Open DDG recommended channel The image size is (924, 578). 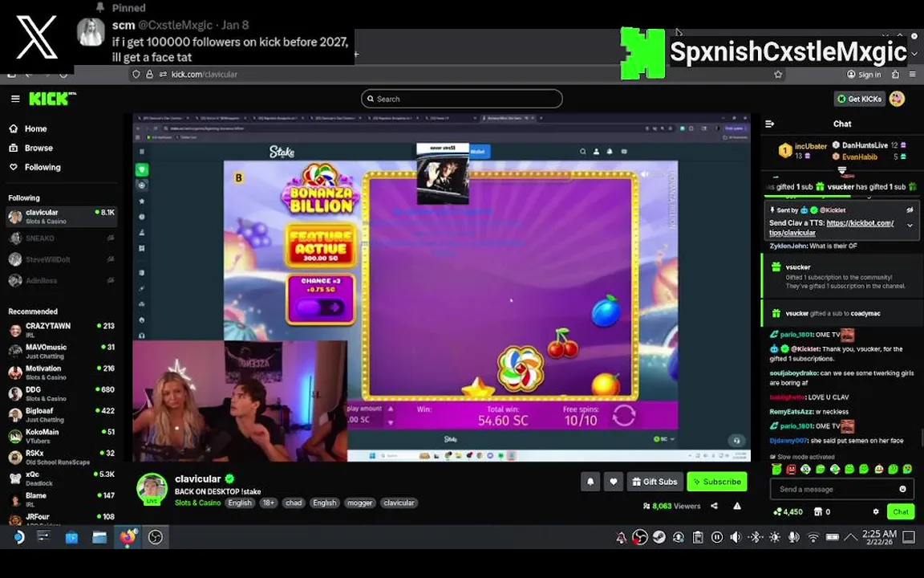point(61,393)
